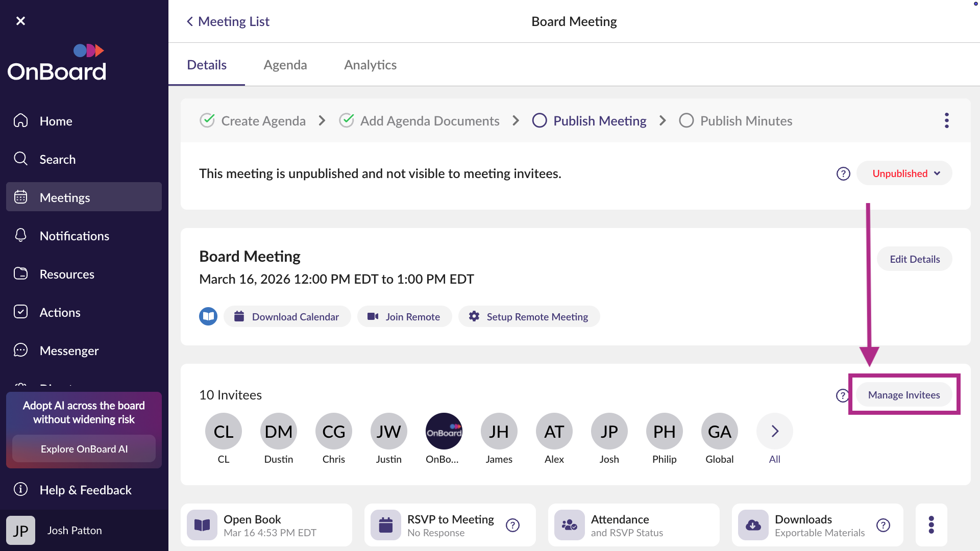
Task: Close the sidebar with the X icon
Action: click(20, 21)
